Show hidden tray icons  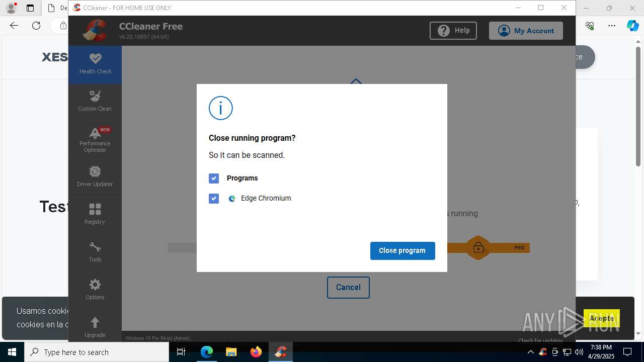pos(530,352)
